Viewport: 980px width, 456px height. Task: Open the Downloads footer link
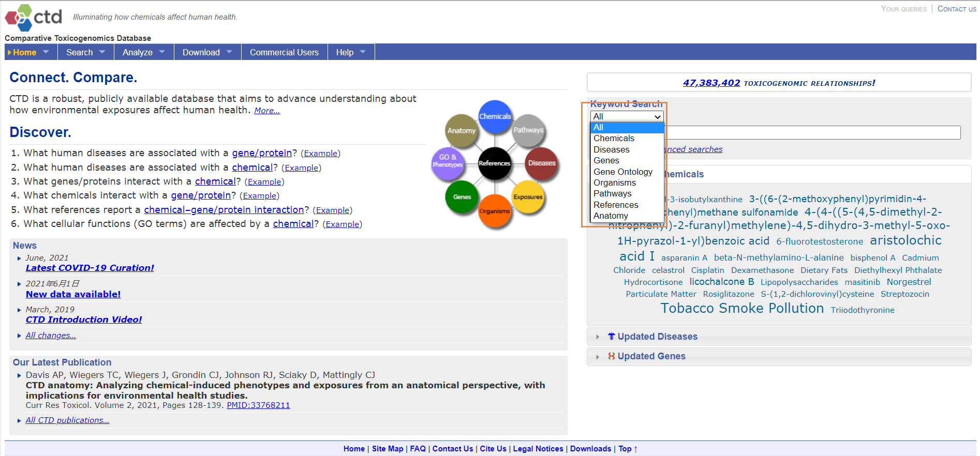[590, 449]
